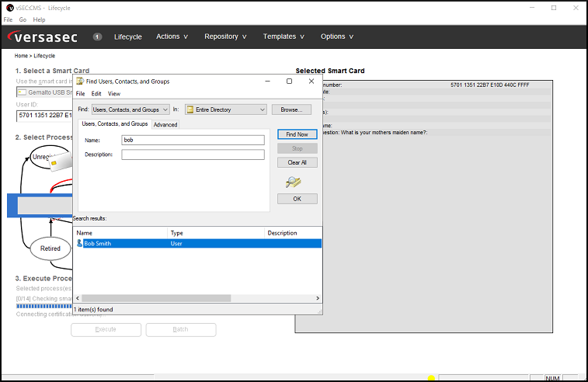Open the Options dropdown menu
The height and width of the screenshot is (382, 588).
(x=337, y=36)
